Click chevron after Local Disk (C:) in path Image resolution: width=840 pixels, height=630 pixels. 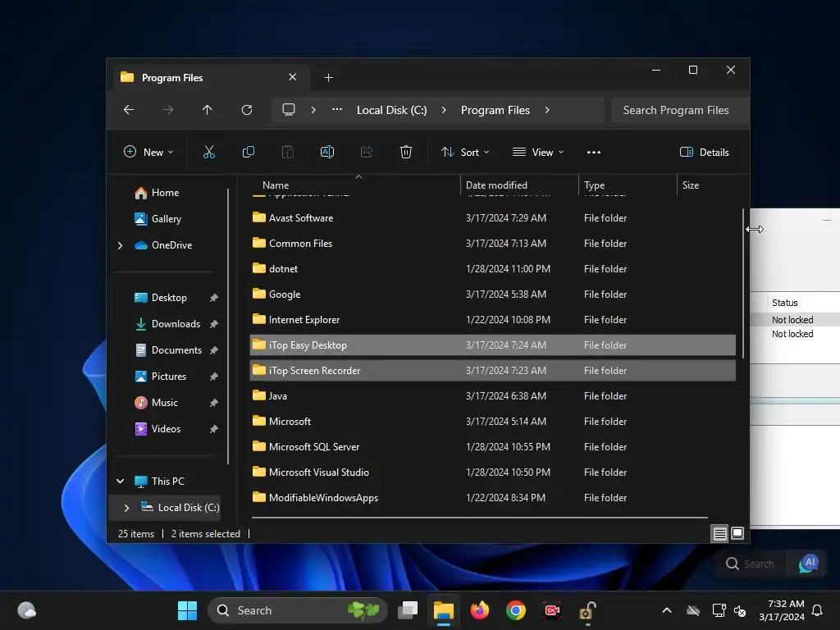[x=444, y=110]
